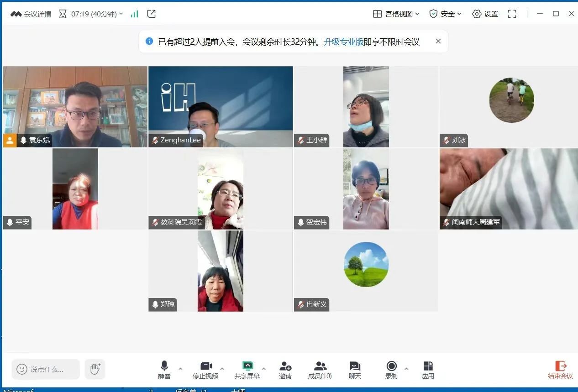Expand the 宫格视图 layout dropdown
The width and height of the screenshot is (578, 392).
point(396,14)
